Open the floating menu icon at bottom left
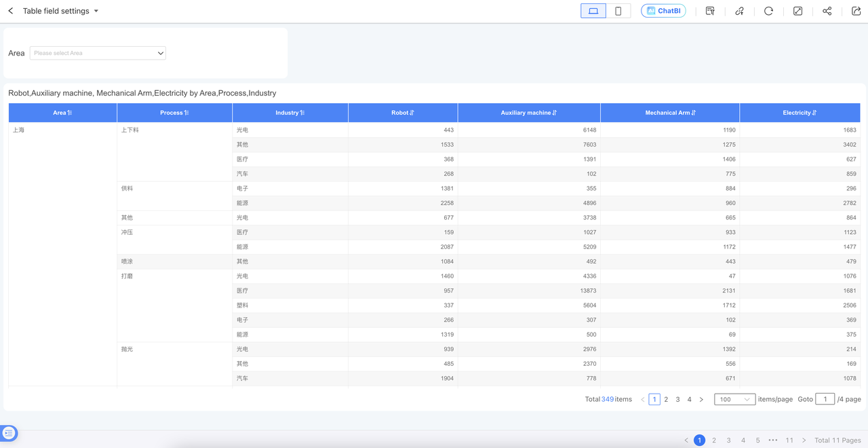 (9, 432)
